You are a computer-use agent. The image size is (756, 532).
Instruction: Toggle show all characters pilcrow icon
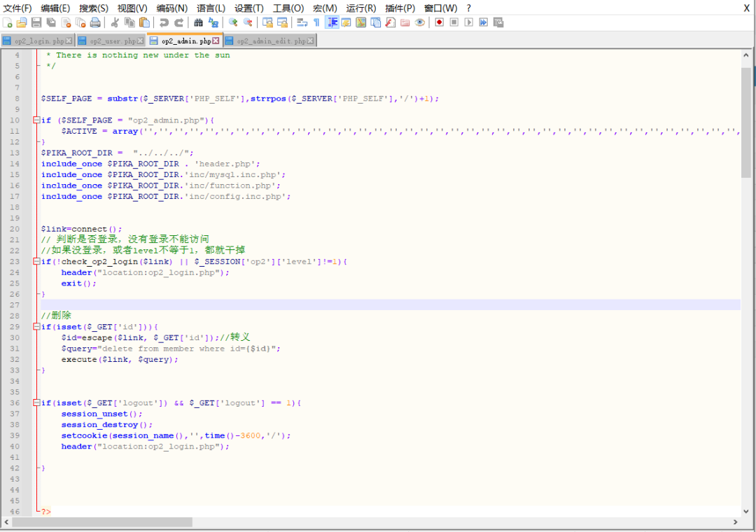coord(316,22)
